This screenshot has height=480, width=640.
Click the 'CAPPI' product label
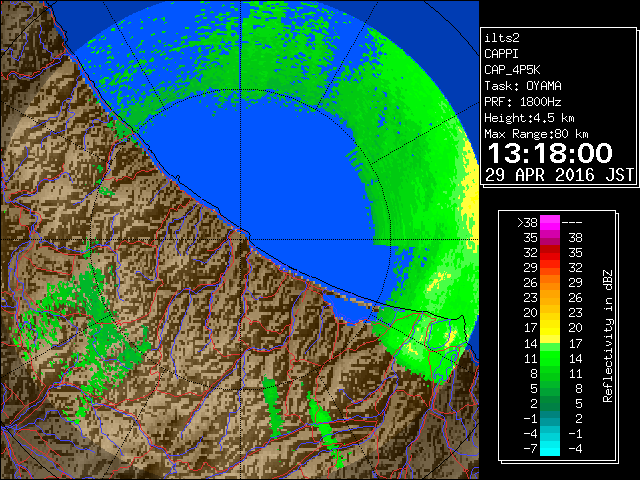(501, 54)
